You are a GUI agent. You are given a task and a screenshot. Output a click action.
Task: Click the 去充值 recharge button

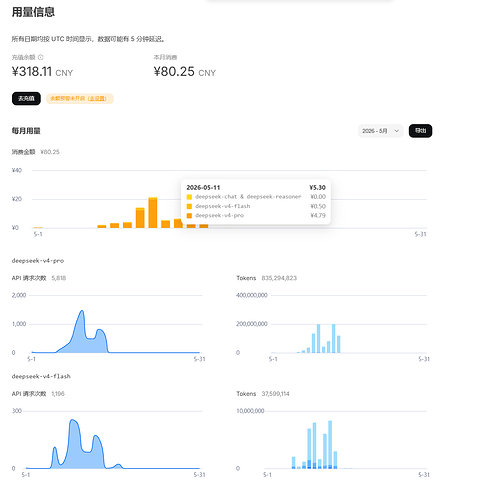click(26, 99)
